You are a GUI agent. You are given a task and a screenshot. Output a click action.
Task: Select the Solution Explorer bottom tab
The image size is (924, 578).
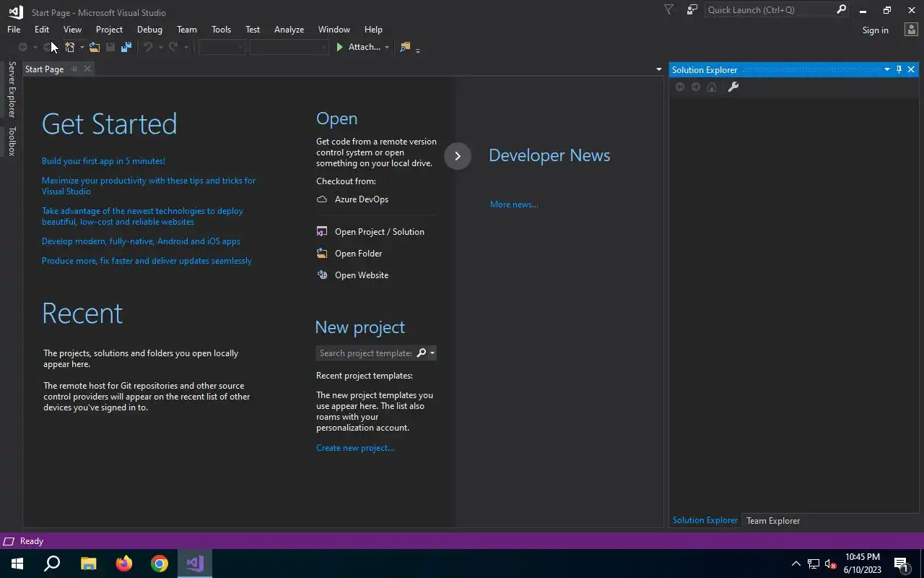point(705,520)
